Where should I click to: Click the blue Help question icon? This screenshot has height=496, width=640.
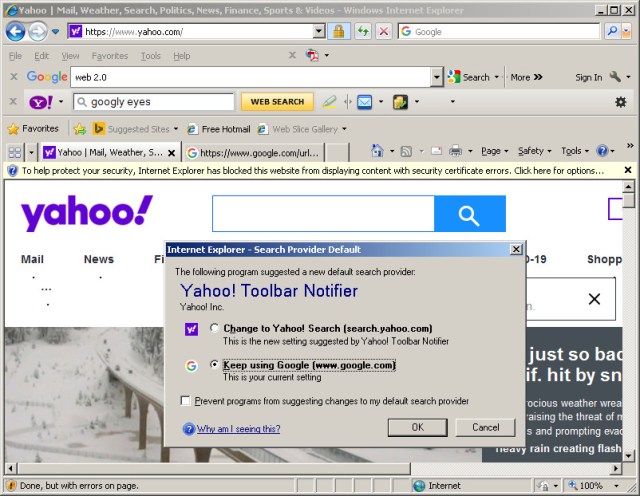point(602,151)
